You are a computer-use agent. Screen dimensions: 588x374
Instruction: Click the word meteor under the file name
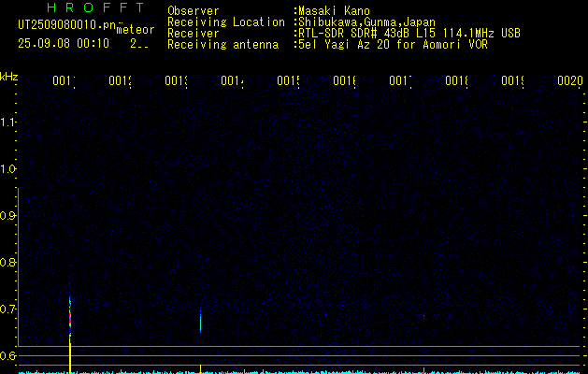[x=136, y=30]
